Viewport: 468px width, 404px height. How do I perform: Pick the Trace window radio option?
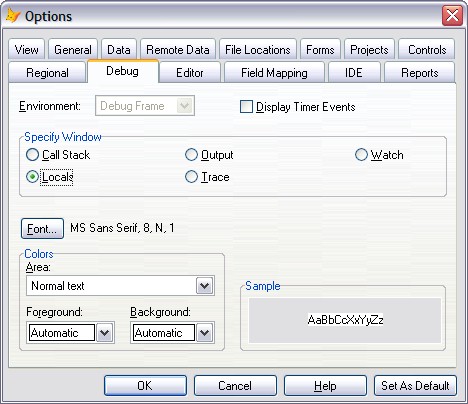pyautogui.click(x=191, y=177)
